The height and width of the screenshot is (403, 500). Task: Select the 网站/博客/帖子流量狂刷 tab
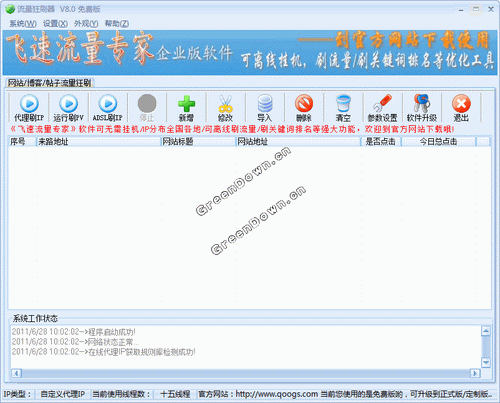pos(49,83)
